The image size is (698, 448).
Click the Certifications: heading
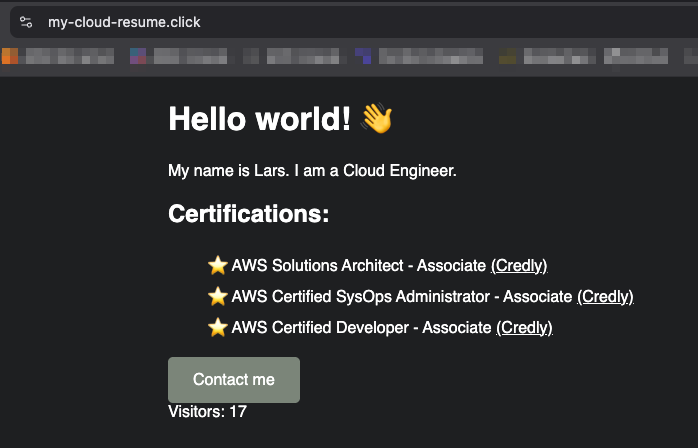[x=248, y=214]
